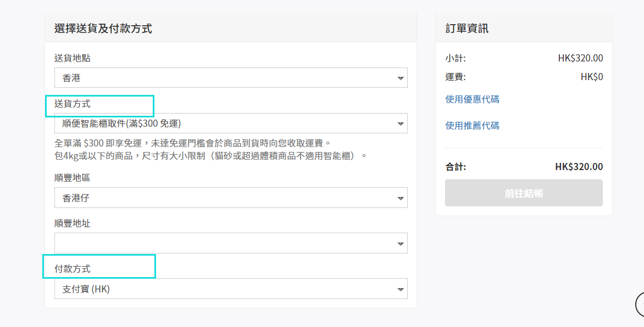Click the 送貨方式 field label
The height and width of the screenshot is (327, 644).
tap(73, 103)
